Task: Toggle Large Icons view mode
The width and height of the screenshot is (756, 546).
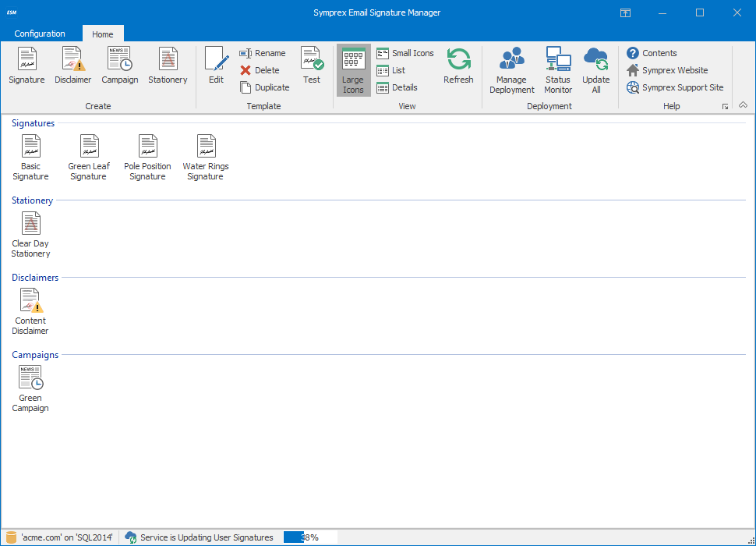Action: tap(353, 70)
